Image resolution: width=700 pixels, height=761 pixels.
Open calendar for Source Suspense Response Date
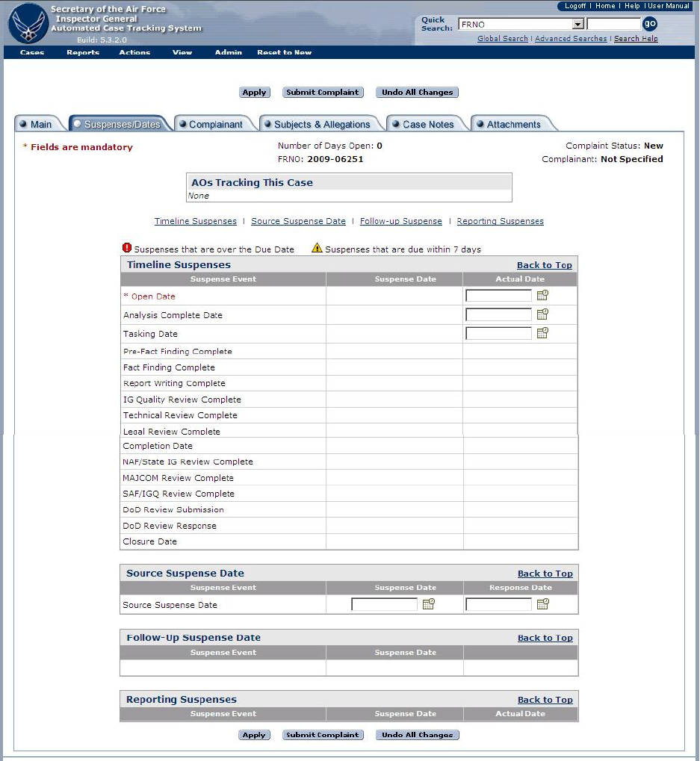pyautogui.click(x=542, y=603)
